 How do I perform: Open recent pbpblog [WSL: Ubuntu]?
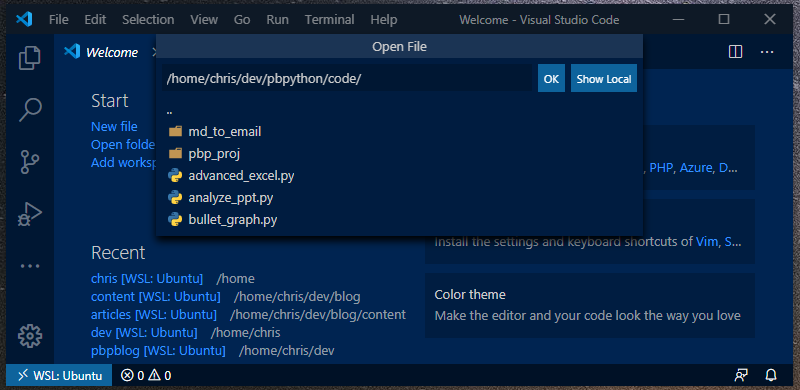coord(158,351)
